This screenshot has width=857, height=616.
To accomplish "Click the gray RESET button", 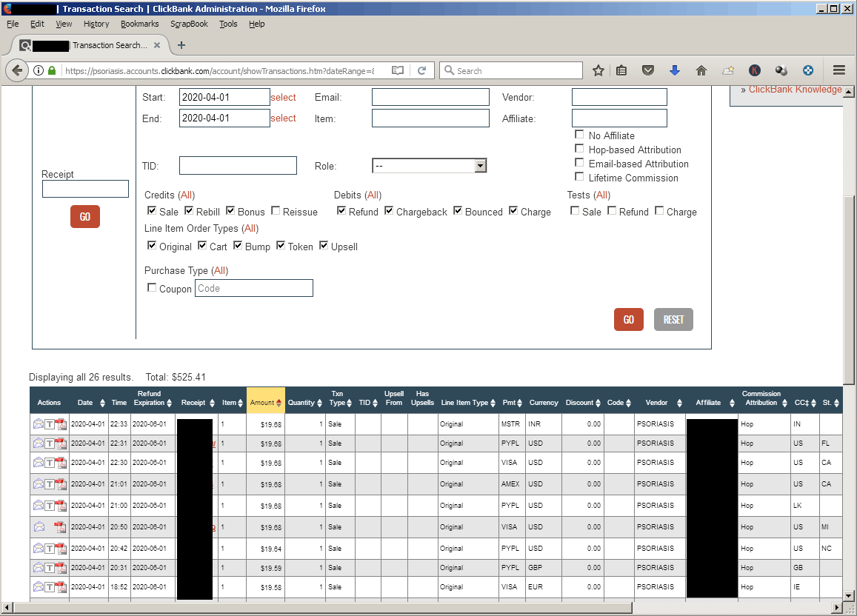I will [673, 319].
